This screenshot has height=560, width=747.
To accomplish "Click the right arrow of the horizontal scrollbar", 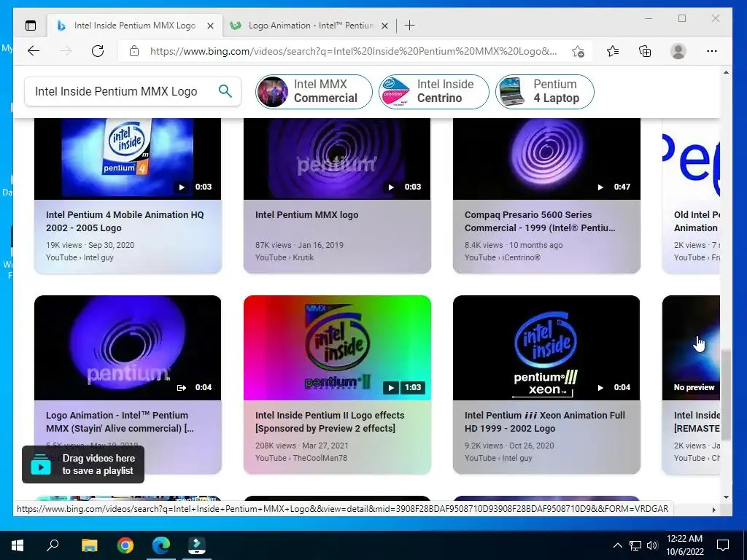I will [713, 510].
